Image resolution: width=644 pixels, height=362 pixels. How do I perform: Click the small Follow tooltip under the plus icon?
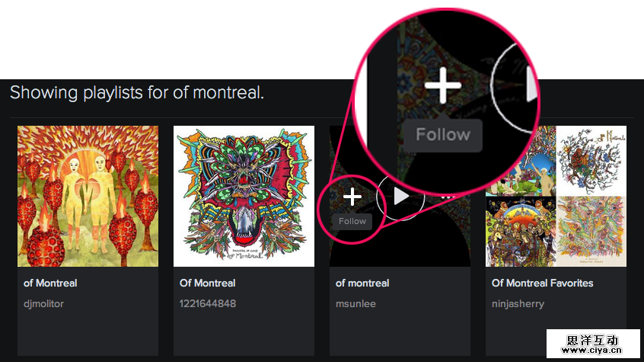(x=352, y=221)
